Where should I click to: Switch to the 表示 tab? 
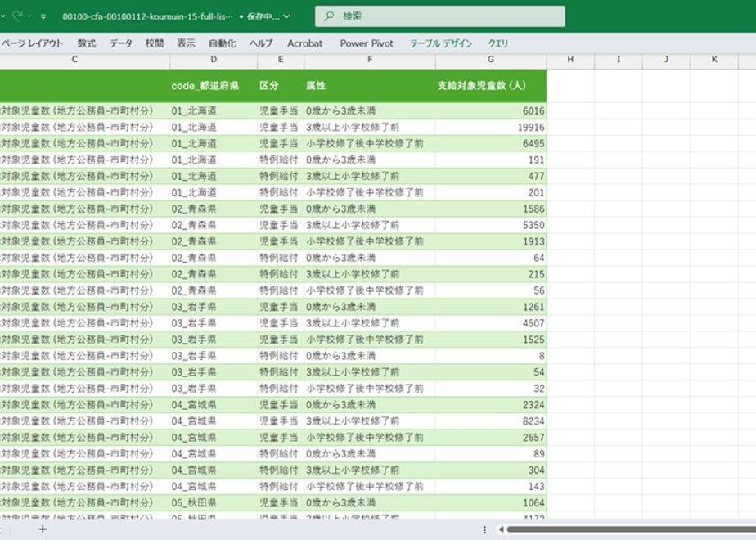point(186,43)
